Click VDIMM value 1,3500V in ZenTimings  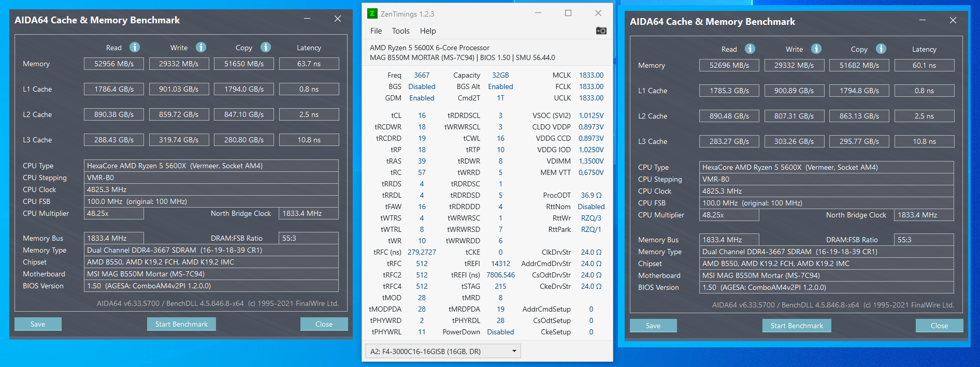[x=591, y=161]
